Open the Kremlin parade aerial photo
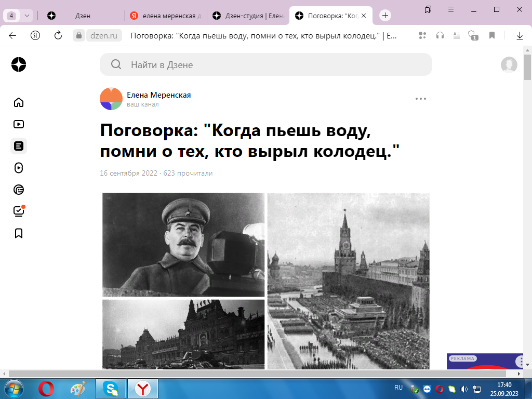Viewport: 532px width, 399px height. (349, 281)
